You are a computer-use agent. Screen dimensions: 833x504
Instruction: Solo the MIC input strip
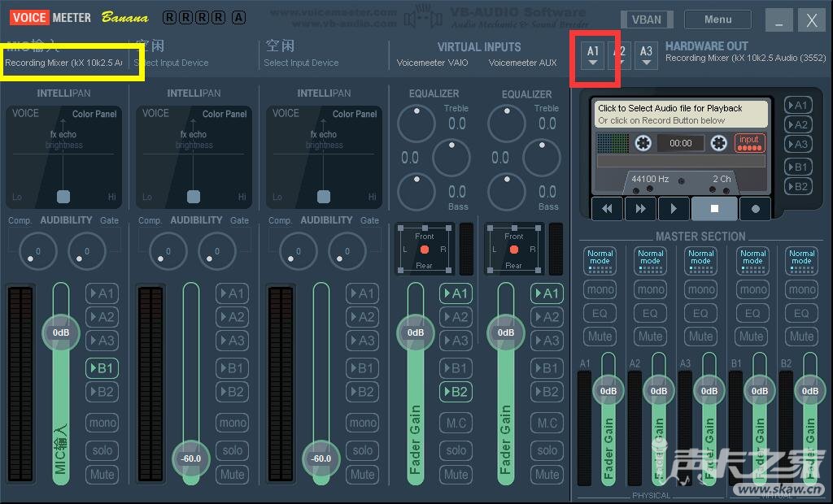(x=102, y=450)
